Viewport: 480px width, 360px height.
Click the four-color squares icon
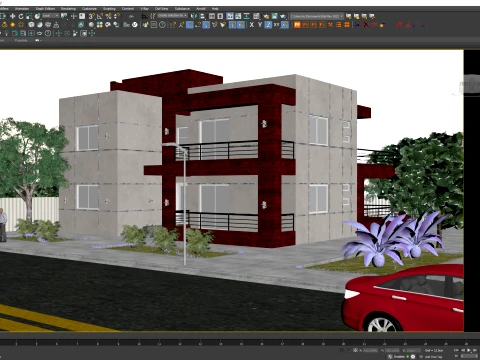pos(100,25)
